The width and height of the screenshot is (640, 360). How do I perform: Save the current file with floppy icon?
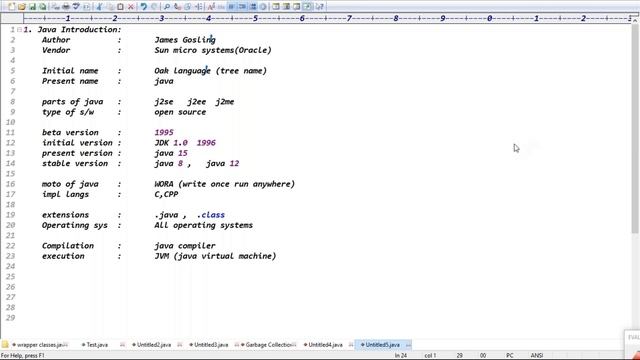(32, 7)
